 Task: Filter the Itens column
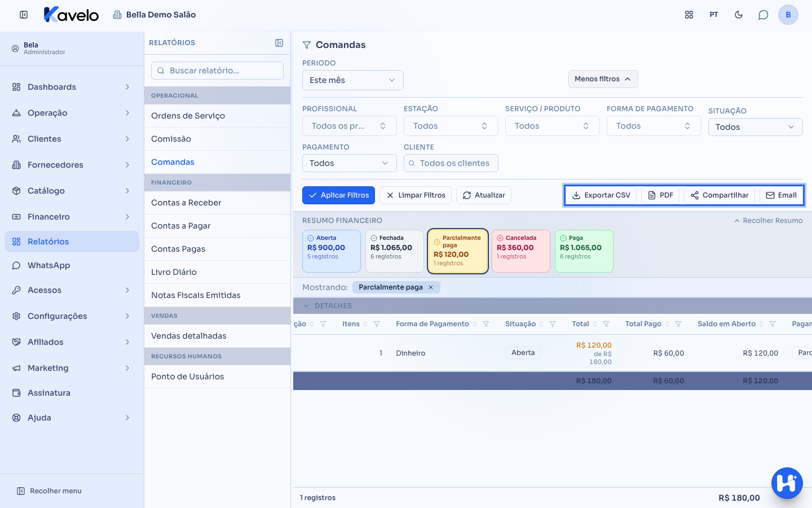(377, 324)
